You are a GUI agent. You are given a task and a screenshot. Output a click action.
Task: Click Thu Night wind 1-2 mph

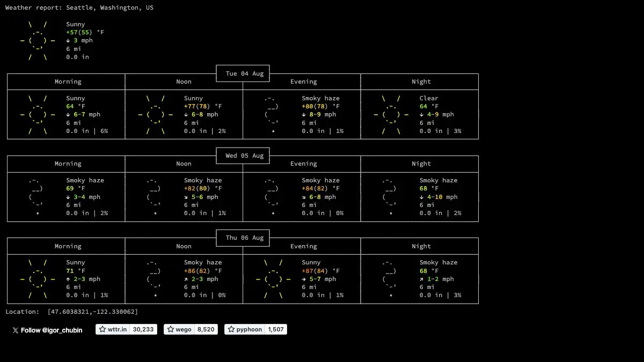pos(437,279)
